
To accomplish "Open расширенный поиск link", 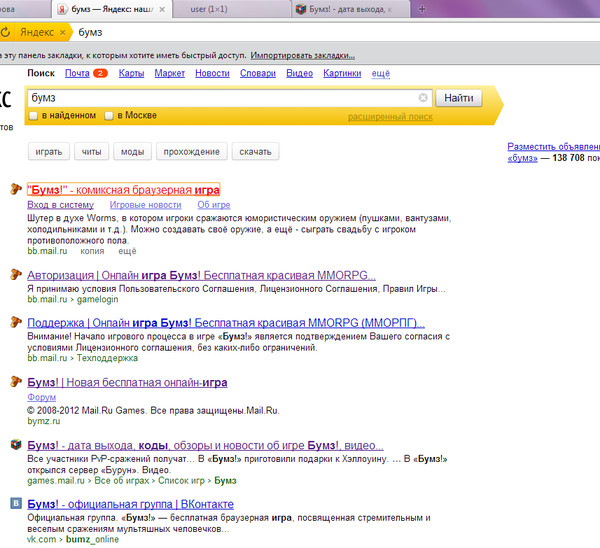I will tap(390, 117).
